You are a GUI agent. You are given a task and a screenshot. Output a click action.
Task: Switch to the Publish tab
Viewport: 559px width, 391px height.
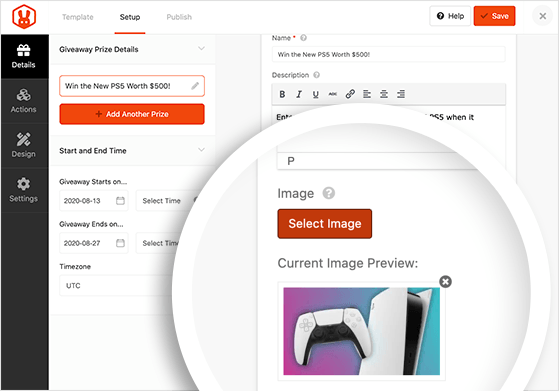tap(179, 17)
